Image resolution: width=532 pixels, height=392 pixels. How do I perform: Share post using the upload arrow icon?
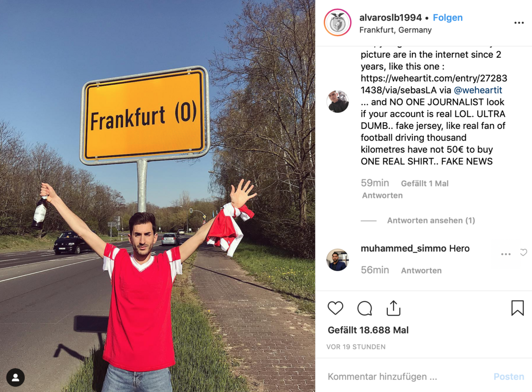point(394,308)
